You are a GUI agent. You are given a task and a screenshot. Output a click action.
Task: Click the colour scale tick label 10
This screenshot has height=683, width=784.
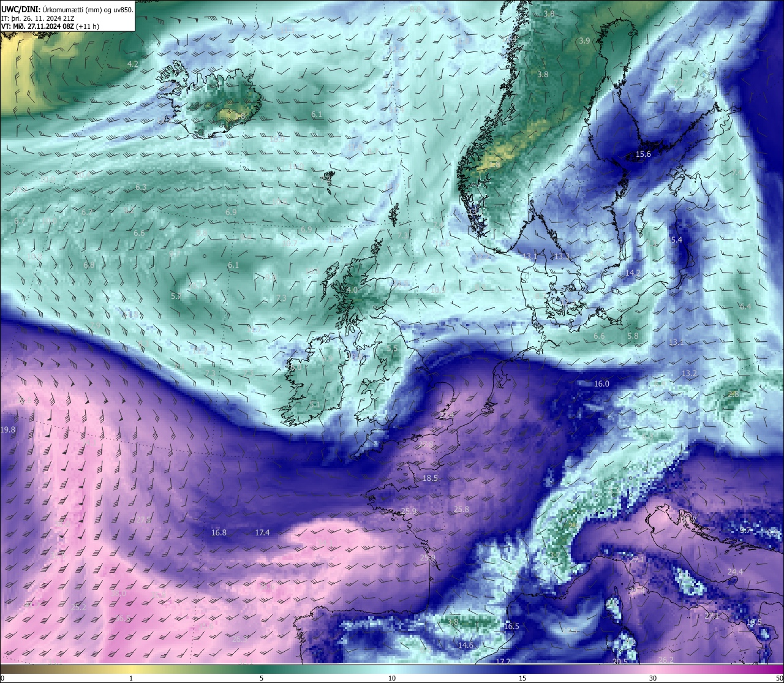tap(392, 678)
